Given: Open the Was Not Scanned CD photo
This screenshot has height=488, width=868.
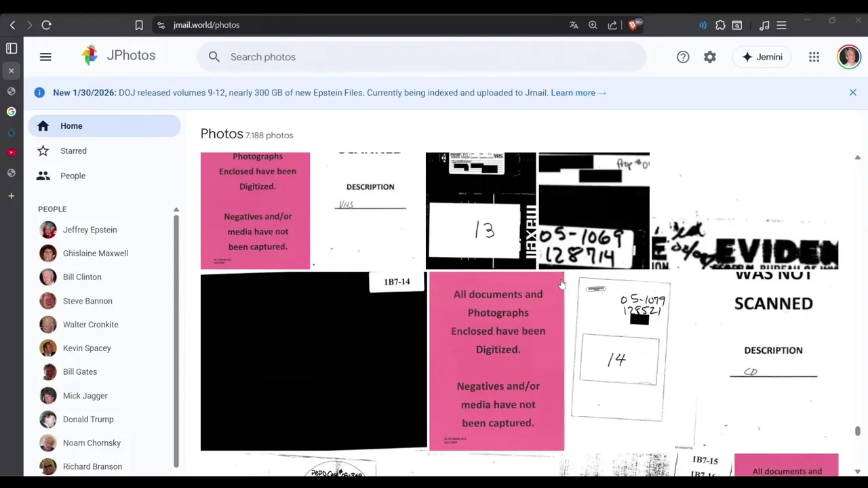Looking at the screenshot, I should [769, 361].
